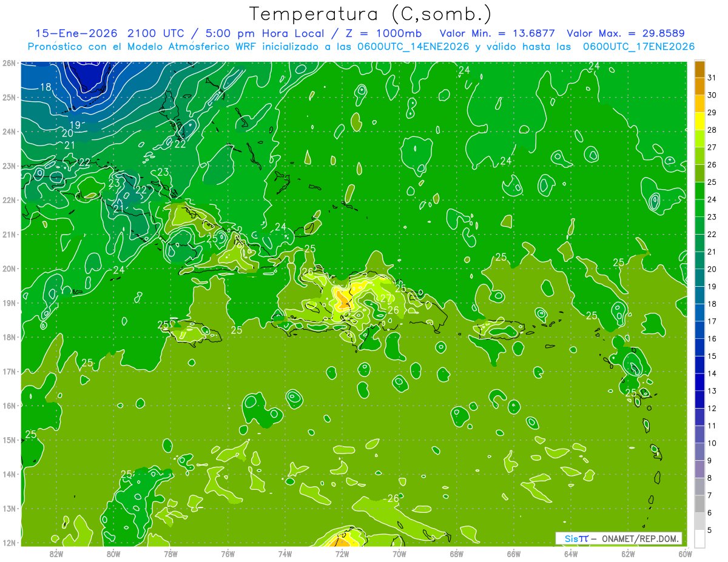Click the color bar label "6"

(710, 513)
